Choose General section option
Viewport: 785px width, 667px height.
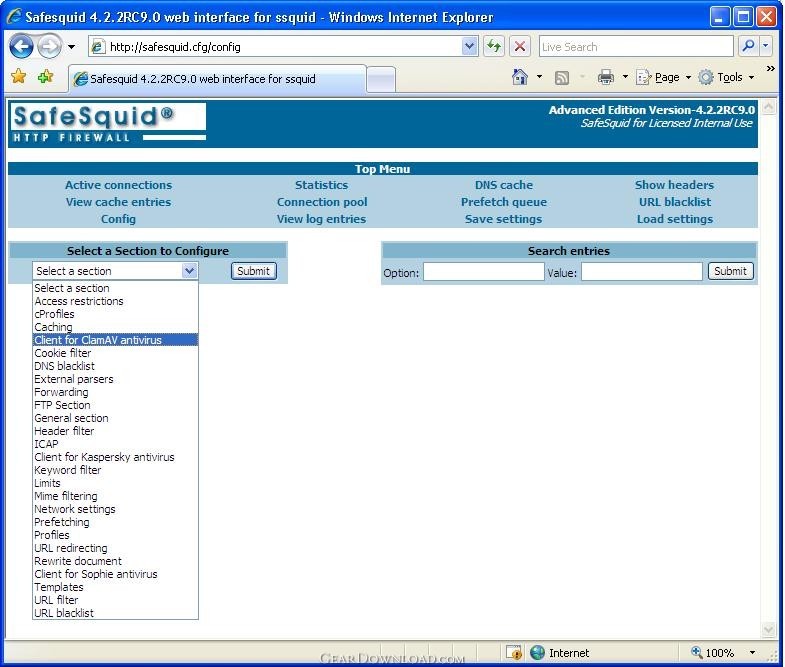click(x=116, y=418)
